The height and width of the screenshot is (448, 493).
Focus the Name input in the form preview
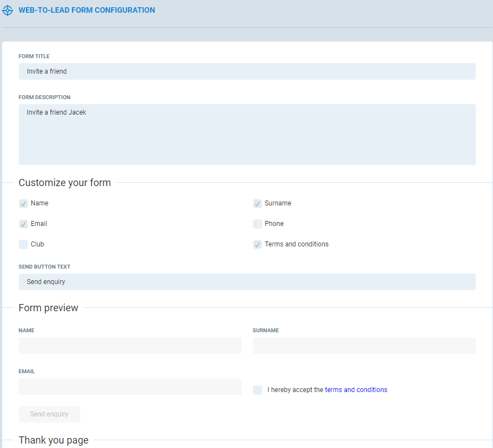point(130,346)
